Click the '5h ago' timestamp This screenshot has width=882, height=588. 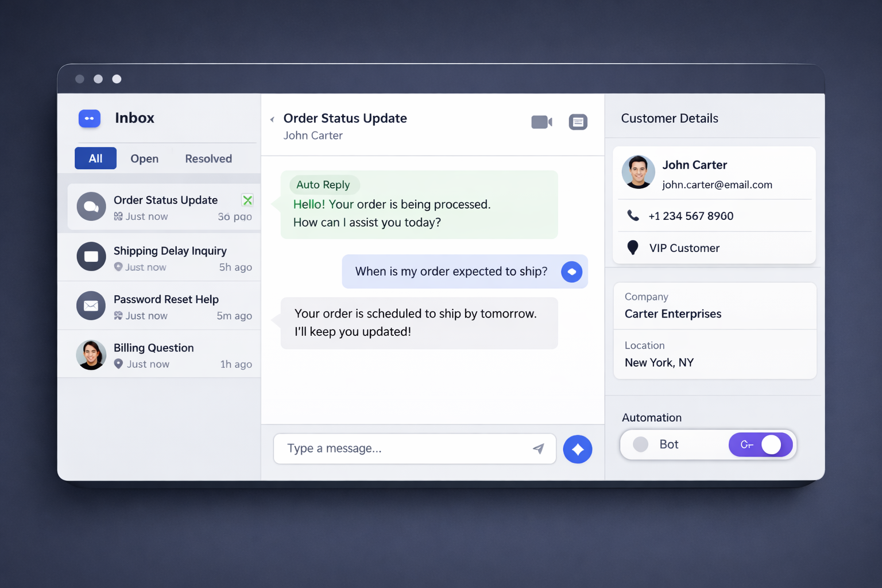(x=235, y=267)
